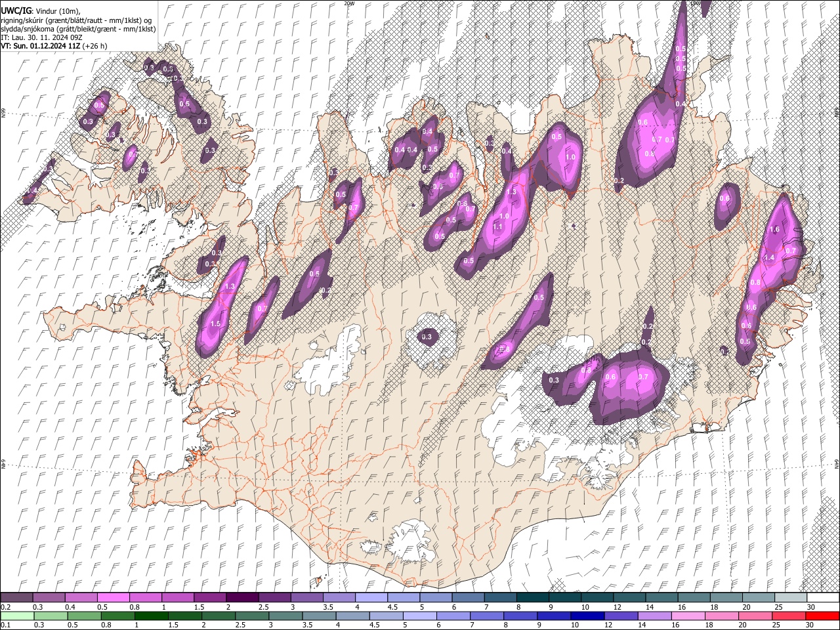Viewport: 840px width, 630px height.
Task: Click the 0.8–1 snow legend swatch
Action: (145, 597)
